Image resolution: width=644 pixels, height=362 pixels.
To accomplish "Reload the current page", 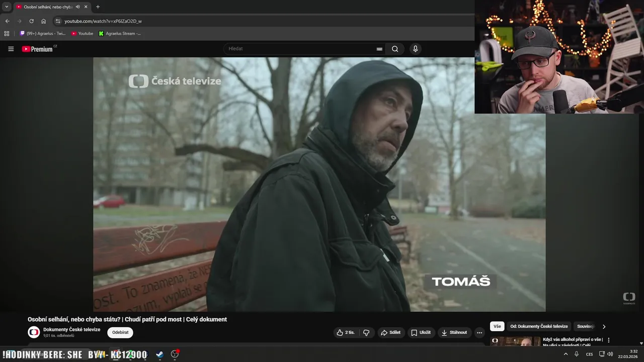I will pyautogui.click(x=31, y=21).
